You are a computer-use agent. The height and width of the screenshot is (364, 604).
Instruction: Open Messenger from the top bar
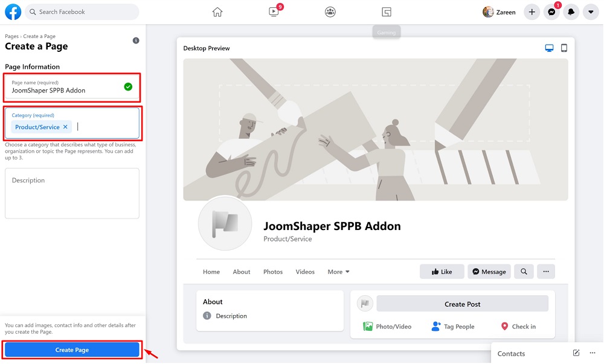[551, 12]
